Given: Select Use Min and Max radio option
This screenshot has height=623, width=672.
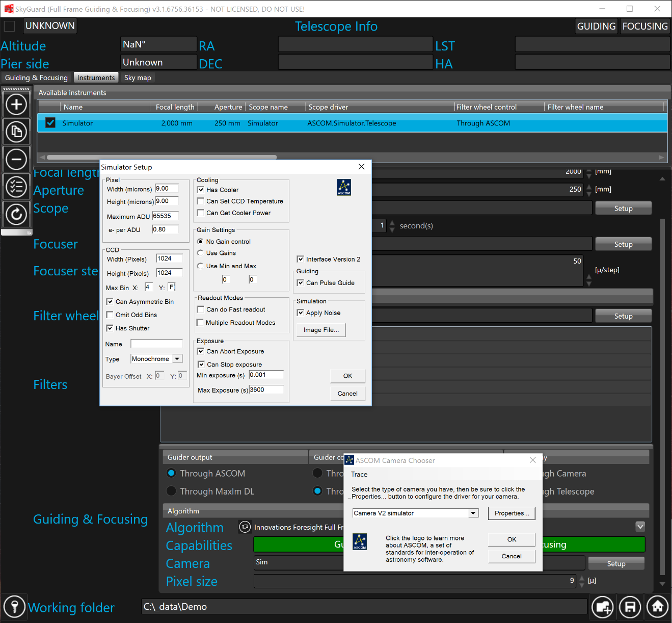Looking at the screenshot, I should [x=200, y=266].
